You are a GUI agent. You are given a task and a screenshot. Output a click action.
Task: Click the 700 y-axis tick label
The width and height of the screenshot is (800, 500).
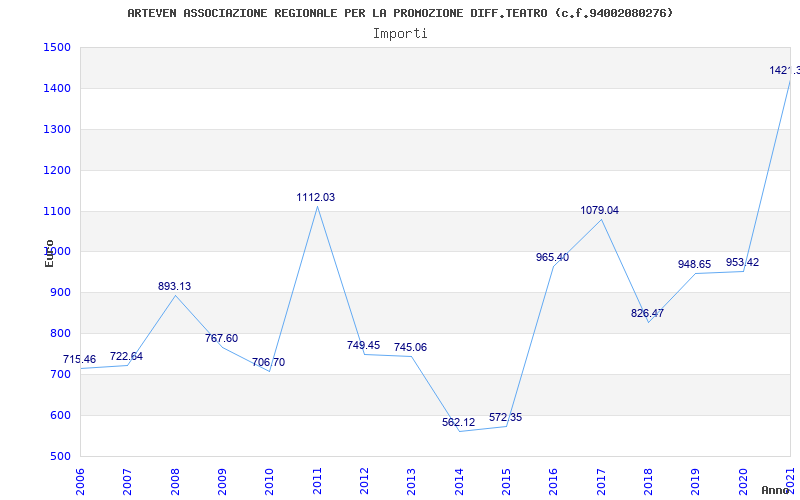pos(60,374)
